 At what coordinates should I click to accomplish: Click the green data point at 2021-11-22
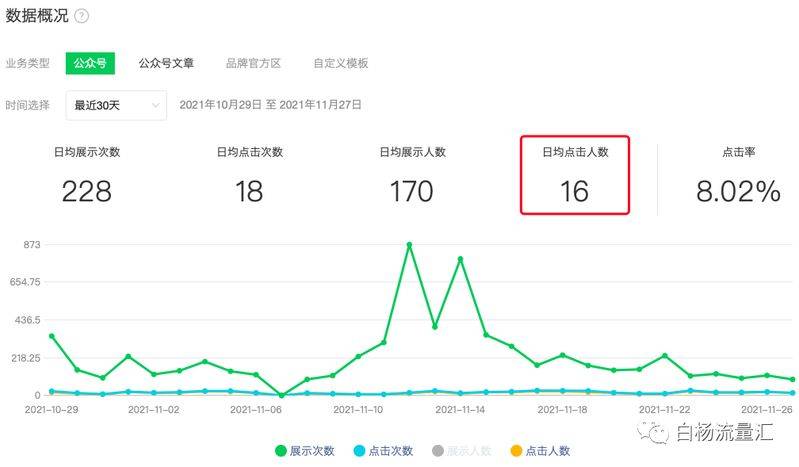tap(664, 356)
